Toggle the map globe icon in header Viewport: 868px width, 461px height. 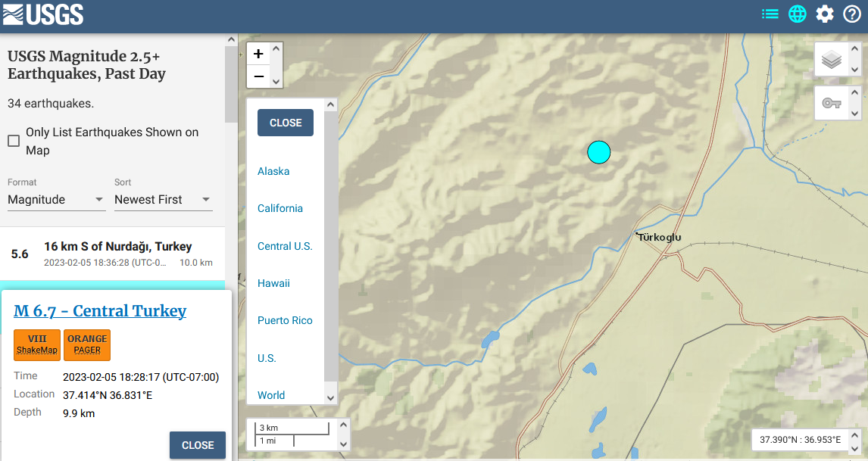pyautogui.click(x=797, y=14)
